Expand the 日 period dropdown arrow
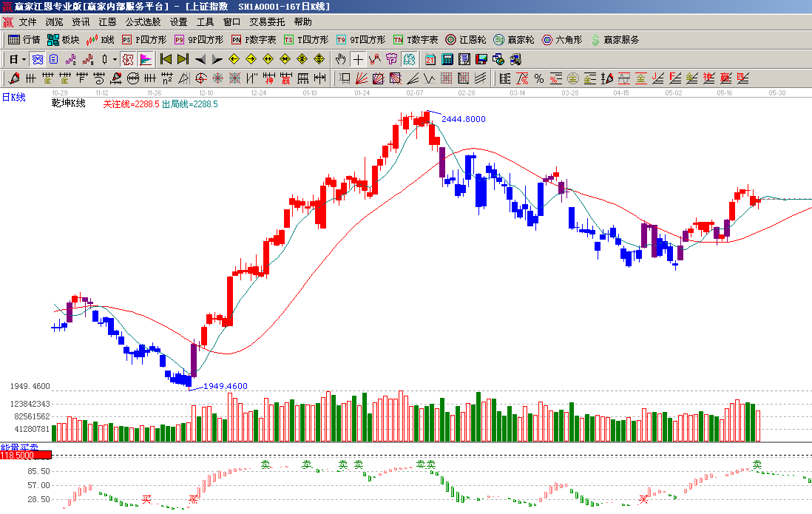Image resolution: width=812 pixels, height=514 pixels. click(24, 59)
